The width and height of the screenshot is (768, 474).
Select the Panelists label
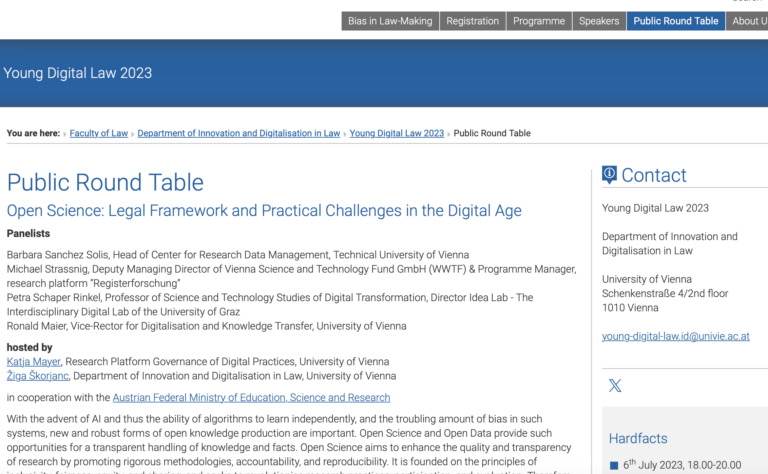(x=28, y=234)
